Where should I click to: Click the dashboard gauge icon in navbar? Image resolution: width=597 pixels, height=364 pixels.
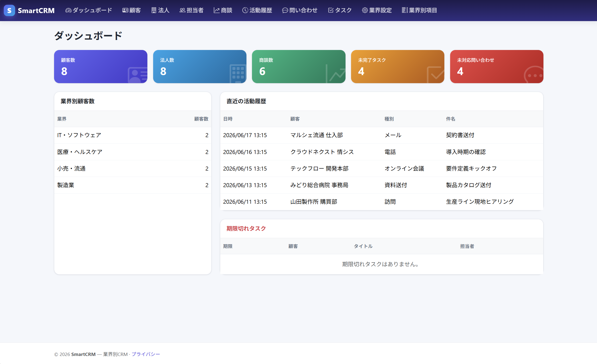68,10
